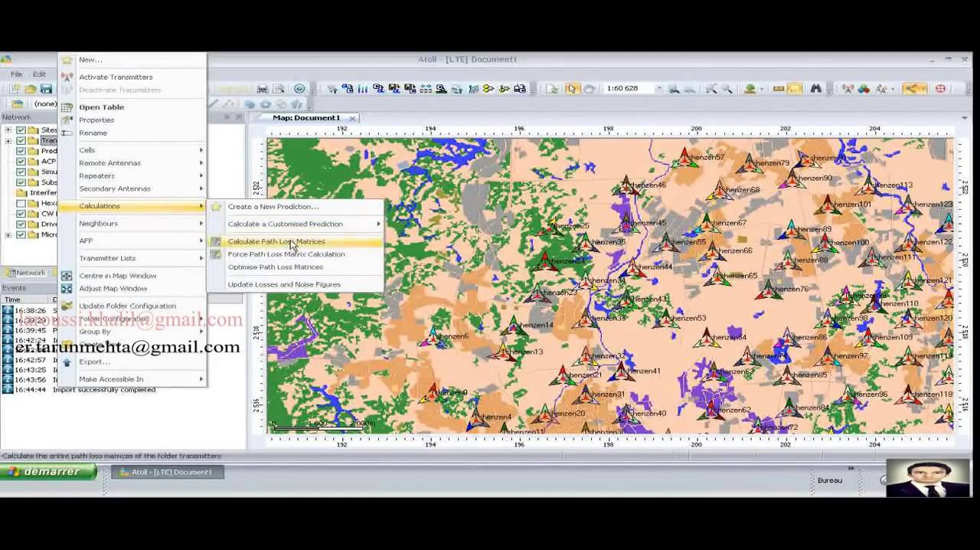Screen dimensions: 980x550
Task: Select the arrow pointer tool in toolbar
Action: pos(571,89)
